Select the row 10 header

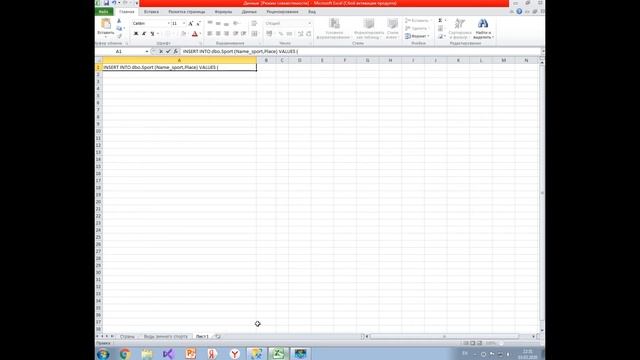[98, 131]
